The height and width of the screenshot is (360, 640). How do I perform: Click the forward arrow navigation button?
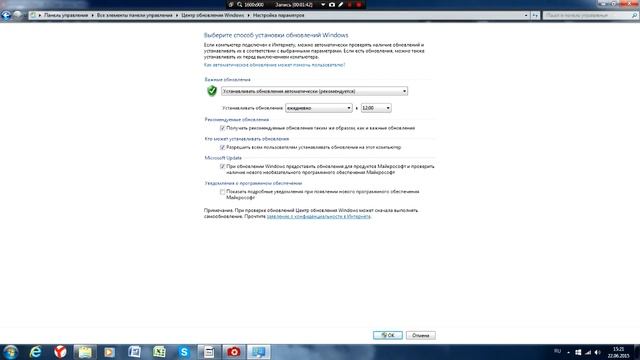coord(18,15)
